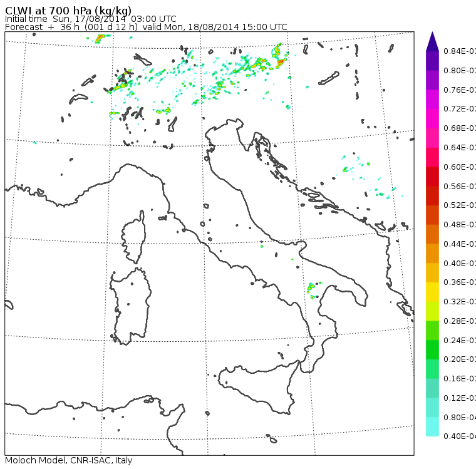Select the band between 0.20E-03 and 0.24E-03

[432, 350]
